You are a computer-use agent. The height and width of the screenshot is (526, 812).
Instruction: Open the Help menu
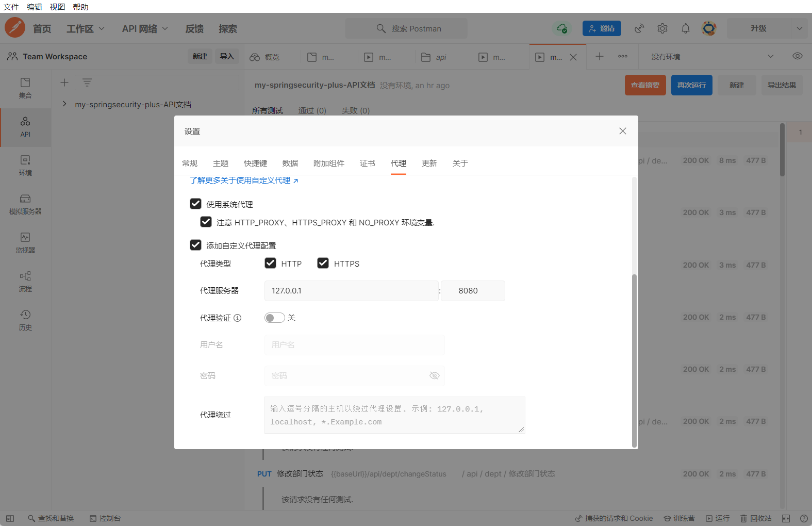coord(81,7)
